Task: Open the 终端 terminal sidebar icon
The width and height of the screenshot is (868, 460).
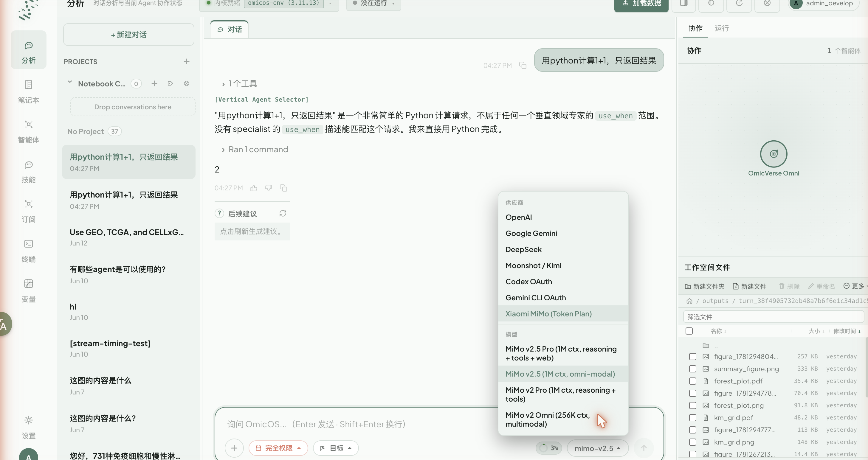Action: 28,251
